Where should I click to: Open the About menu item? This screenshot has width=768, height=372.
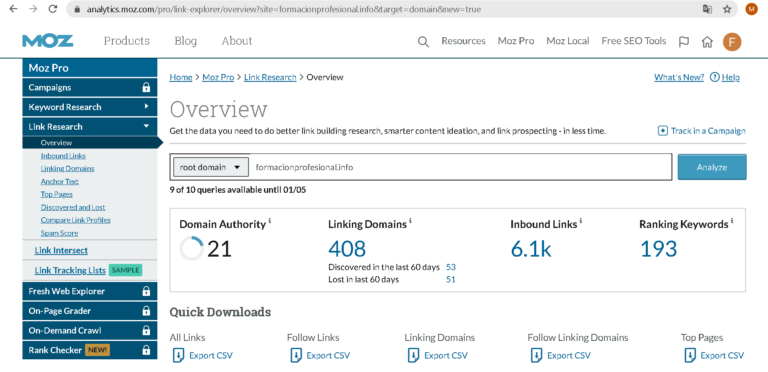click(x=237, y=41)
